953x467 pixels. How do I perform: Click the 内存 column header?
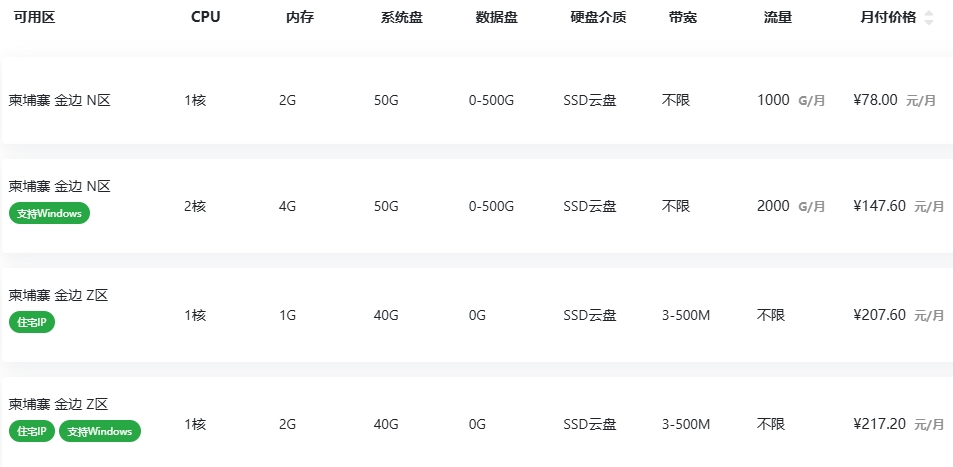(x=300, y=18)
